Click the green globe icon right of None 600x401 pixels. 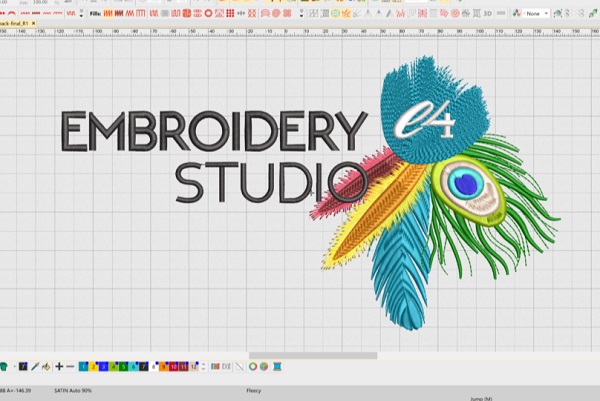pos(558,14)
